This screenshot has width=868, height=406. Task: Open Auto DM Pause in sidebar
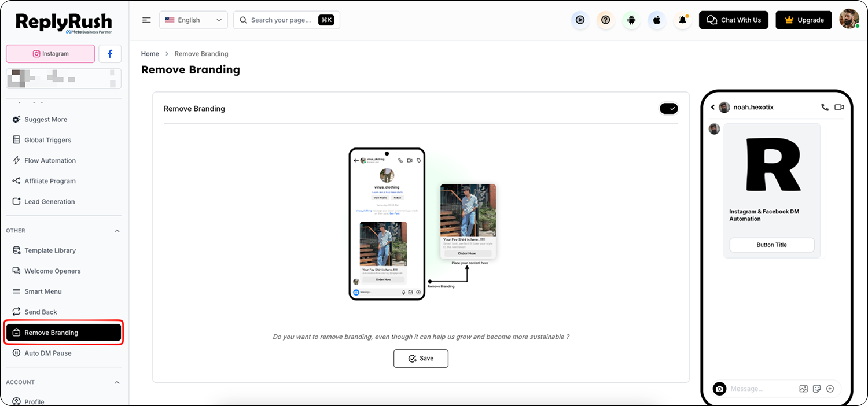point(64,353)
